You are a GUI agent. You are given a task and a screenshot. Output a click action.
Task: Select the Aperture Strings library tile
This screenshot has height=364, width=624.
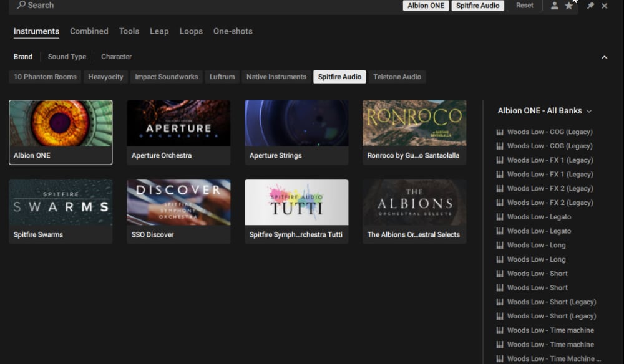[296, 132]
